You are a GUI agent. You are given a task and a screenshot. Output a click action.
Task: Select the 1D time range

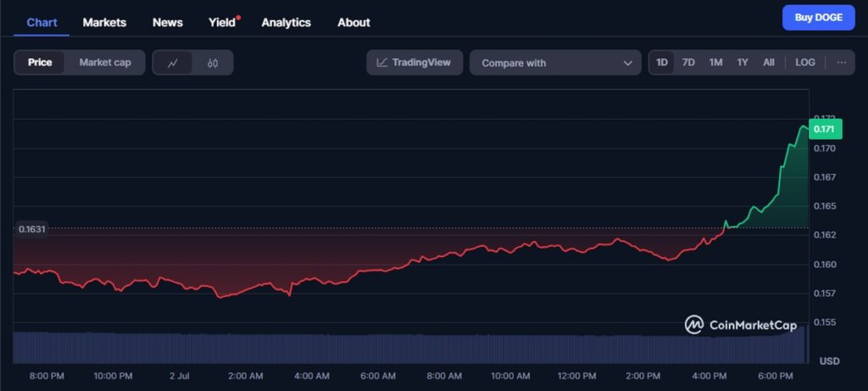[x=661, y=63]
